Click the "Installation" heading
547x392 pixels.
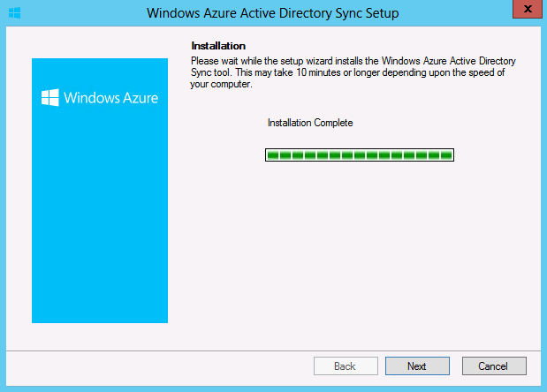218,46
